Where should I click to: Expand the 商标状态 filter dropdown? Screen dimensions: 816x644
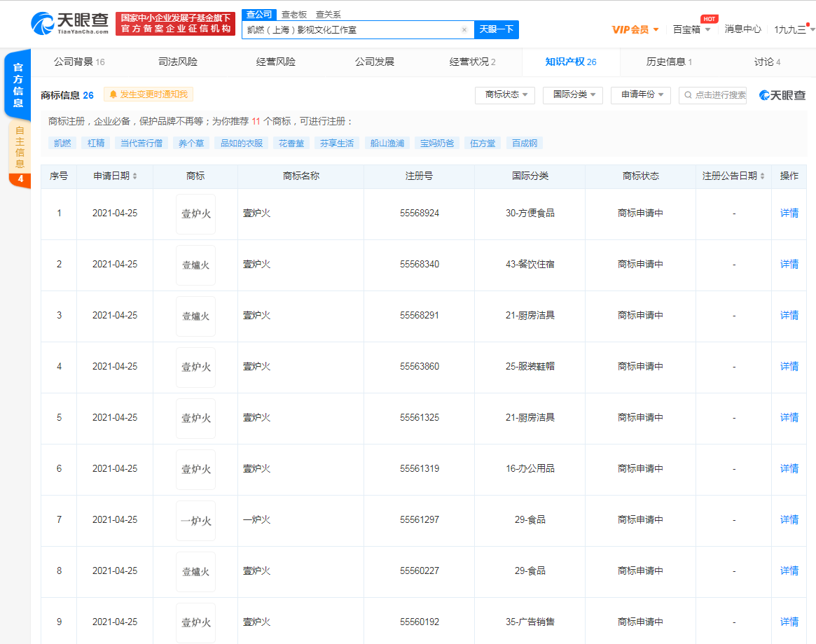(505, 94)
